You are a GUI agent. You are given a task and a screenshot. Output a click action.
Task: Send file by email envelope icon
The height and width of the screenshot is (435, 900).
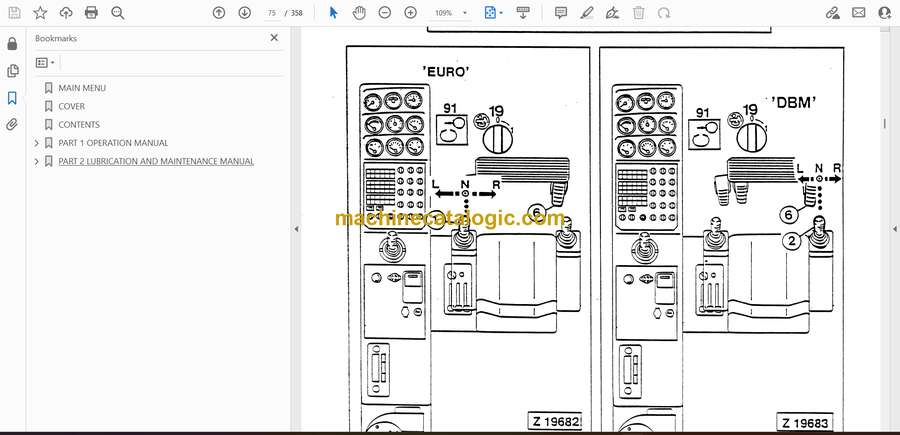coord(859,13)
